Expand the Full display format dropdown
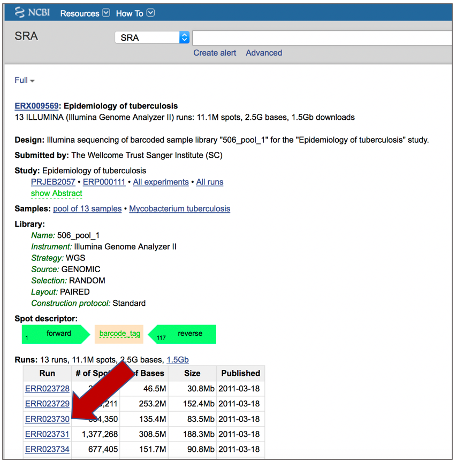The width and height of the screenshot is (456, 462). (x=24, y=80)
